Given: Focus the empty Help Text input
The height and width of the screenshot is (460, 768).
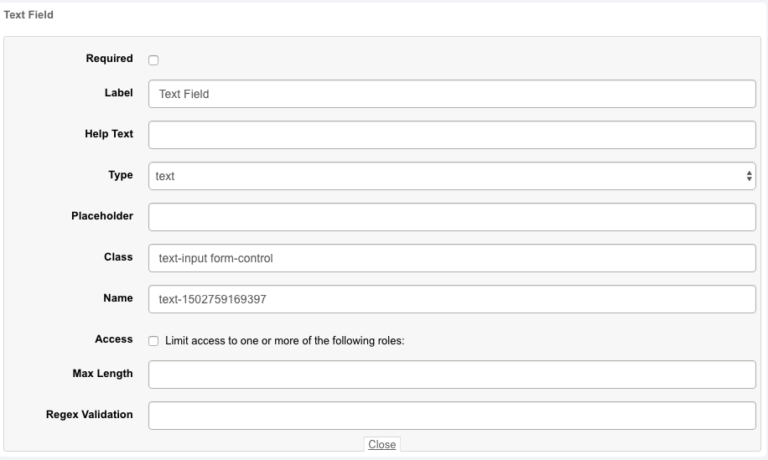Looking at the screenshot, I should (451, 135).
